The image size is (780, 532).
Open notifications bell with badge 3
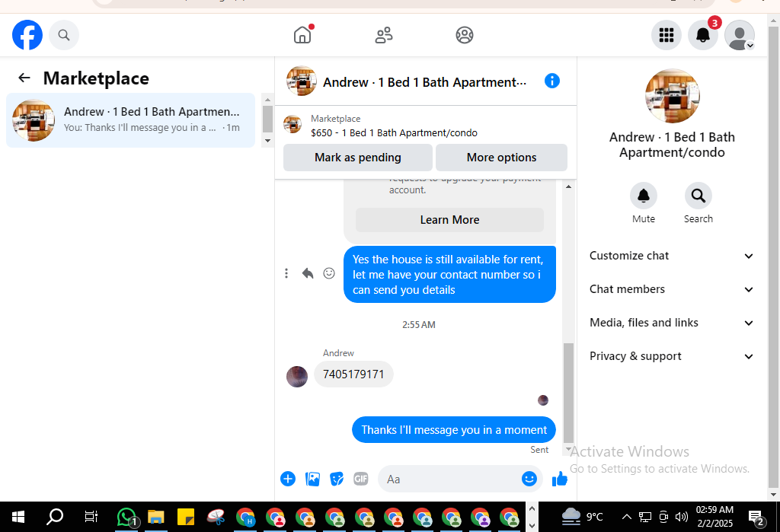point(703,35)
